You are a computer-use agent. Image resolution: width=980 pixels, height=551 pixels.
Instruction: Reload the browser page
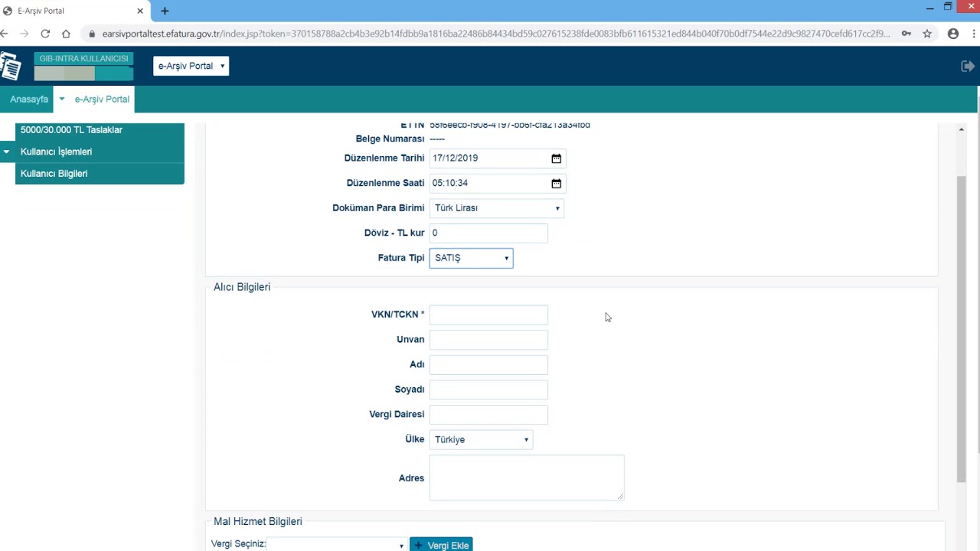(x=45, y=34)
